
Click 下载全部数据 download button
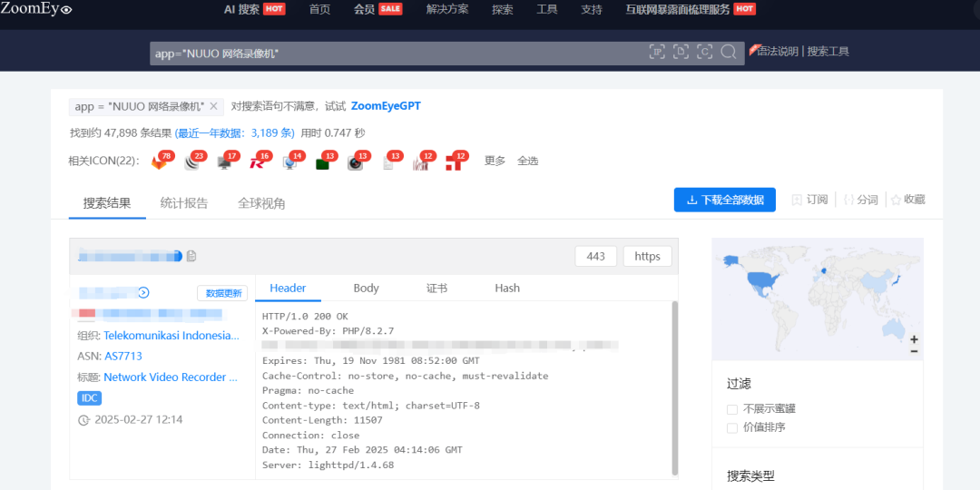click(x=725, y=200)
